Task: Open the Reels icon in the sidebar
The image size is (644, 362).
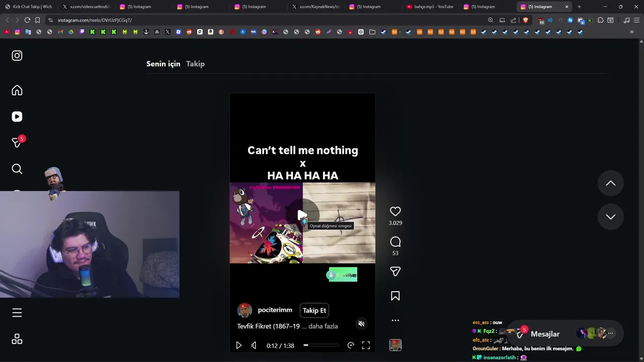Action: coord(17,117)
